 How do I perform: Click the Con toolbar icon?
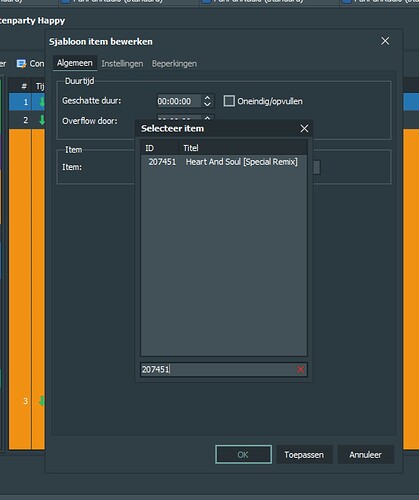[21, 64]
